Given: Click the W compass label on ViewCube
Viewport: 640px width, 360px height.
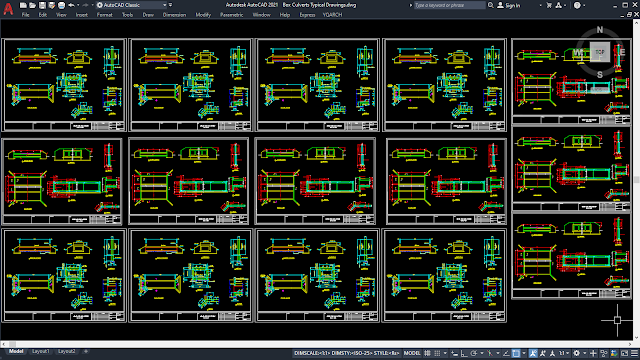Looking at the screenshot, I should tap(577, 52).
